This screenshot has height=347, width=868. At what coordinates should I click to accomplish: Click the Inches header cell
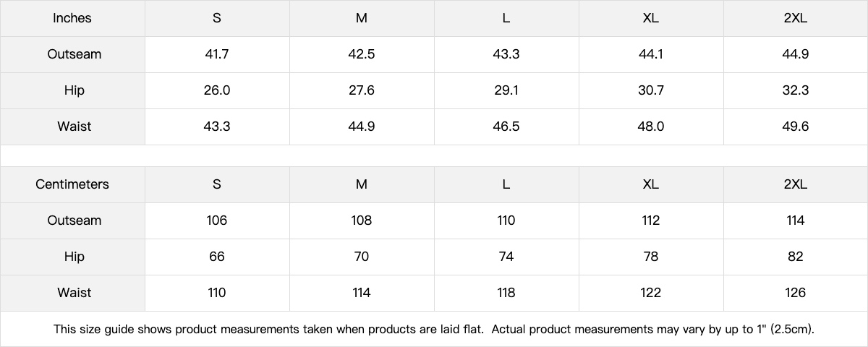coord(72,18)
